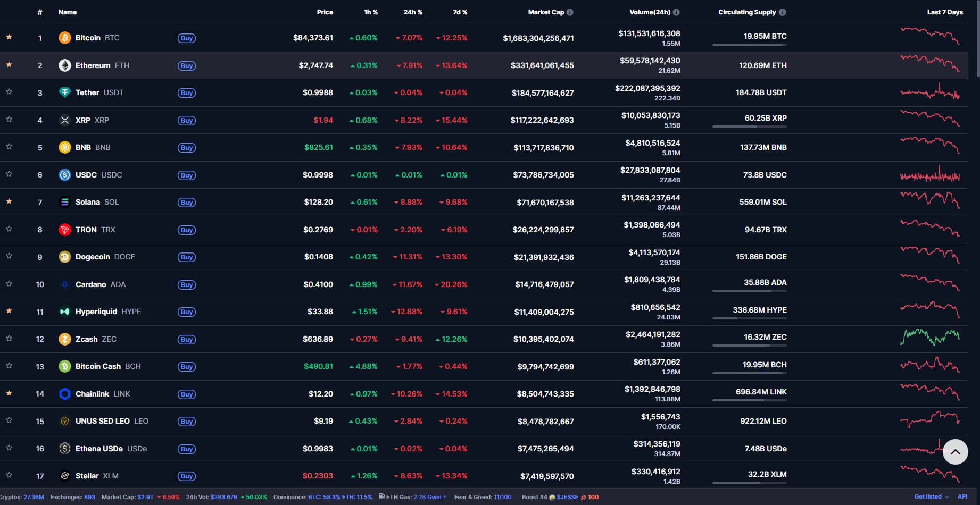Open the API link in footer
The height and width of the screenshot is (505, 980).
tap(962, 496)
